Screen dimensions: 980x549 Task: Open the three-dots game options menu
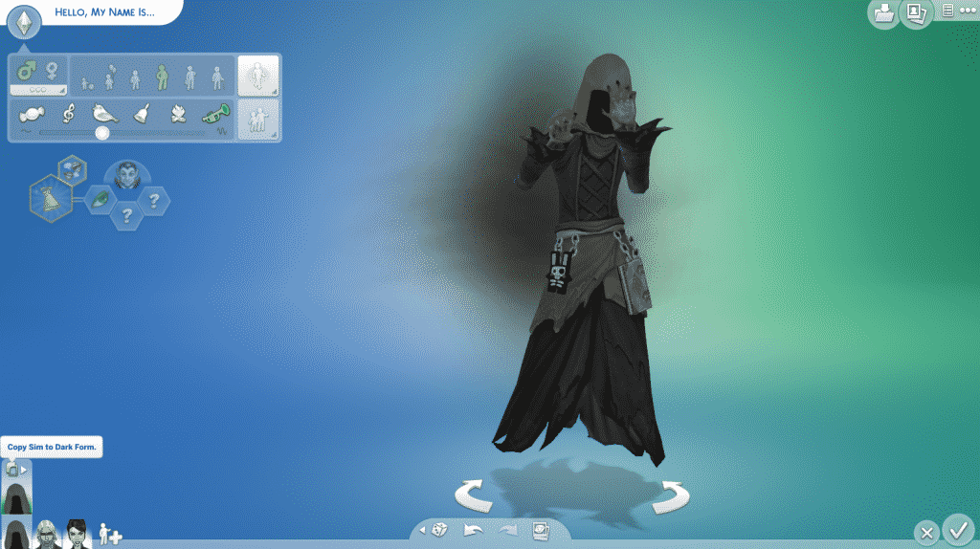click(x=968, y=10)
